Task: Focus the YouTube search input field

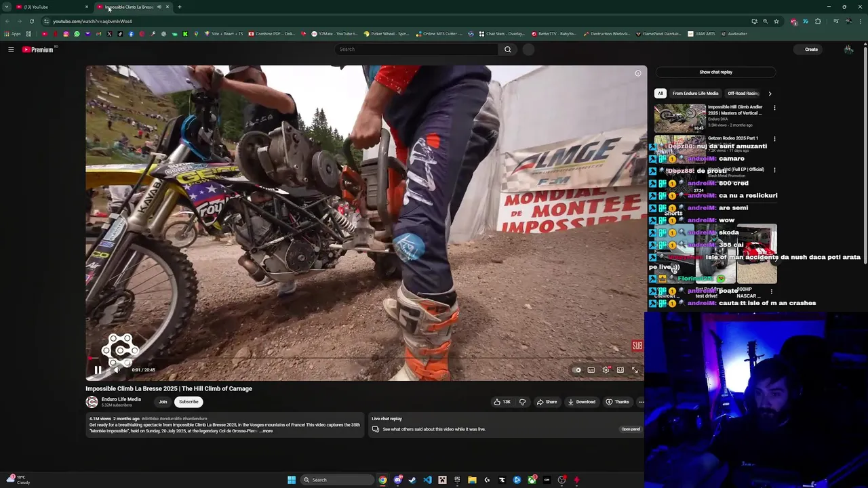Action: click(417, 49)
